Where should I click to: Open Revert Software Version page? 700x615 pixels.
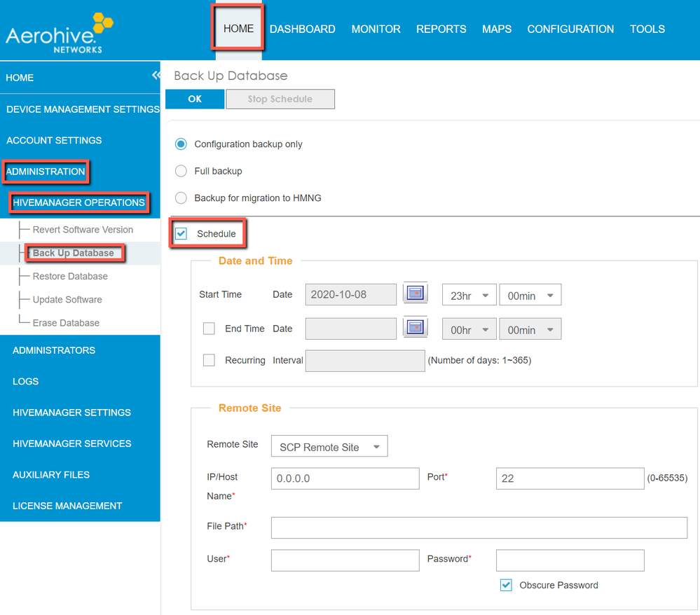tap(83, 229)
